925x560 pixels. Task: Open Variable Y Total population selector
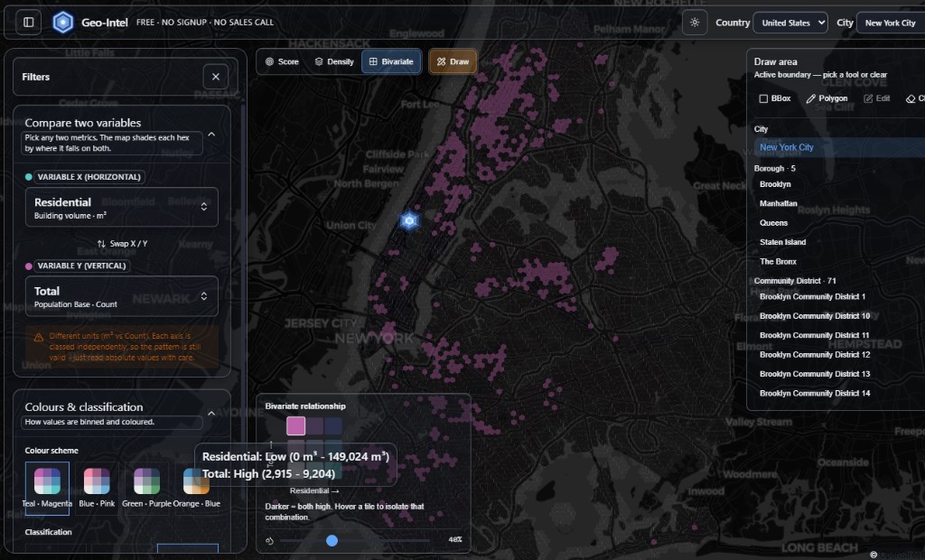122,296
